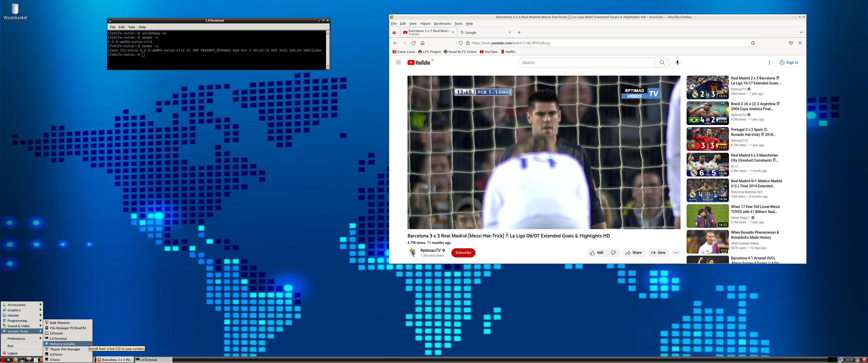The image size is (868, 363).
Task: Switch to LXTerminal taskbar button
Action: click(153, 360)
